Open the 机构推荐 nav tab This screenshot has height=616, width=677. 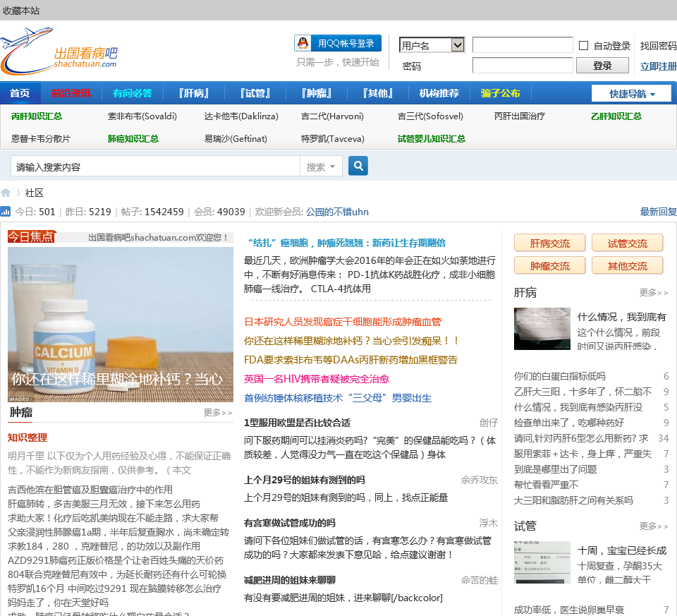439,93
